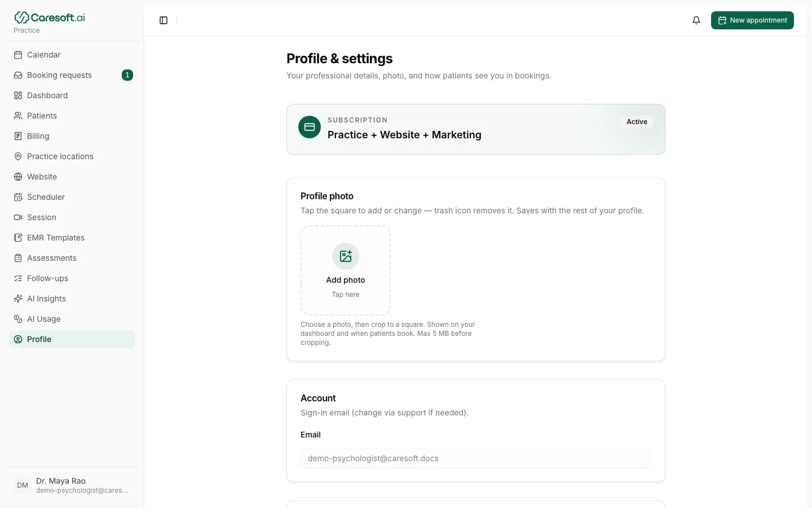Click the Email input field
Viewport: 812px width, 508px height.
[476, 458]
